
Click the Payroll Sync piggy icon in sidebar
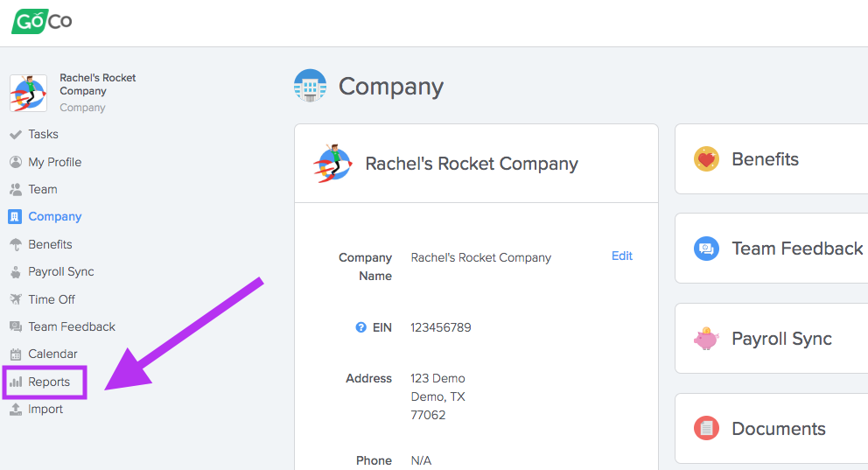[x=16, y=272]
